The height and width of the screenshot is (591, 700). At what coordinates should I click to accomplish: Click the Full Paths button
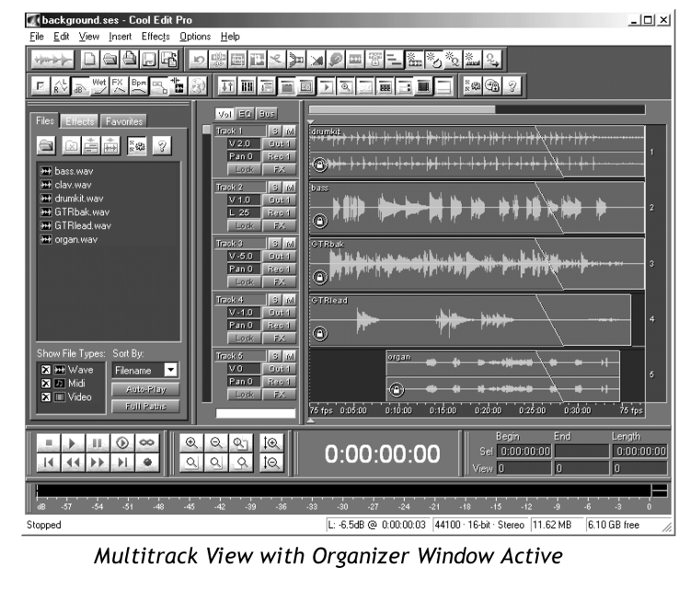click(145, 407)
